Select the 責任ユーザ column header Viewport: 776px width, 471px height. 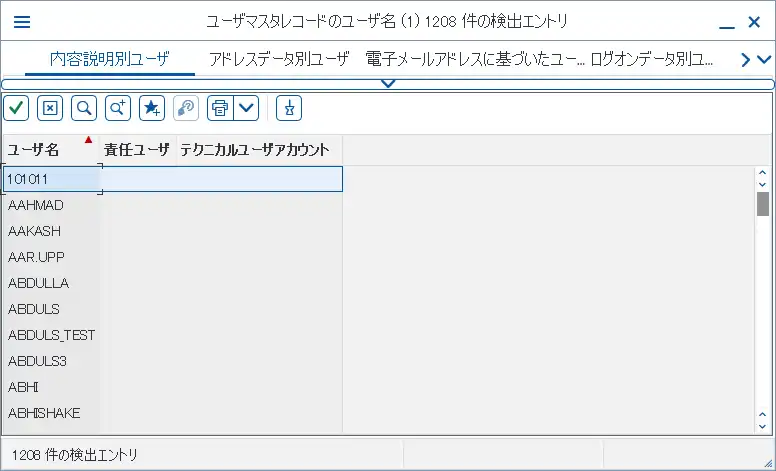click(137, 149)
